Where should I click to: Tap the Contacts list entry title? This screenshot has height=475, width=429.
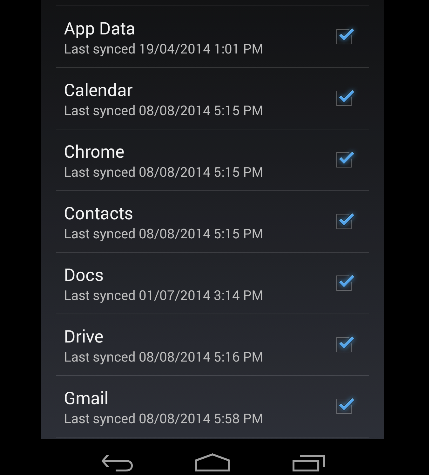coord(98,214)
